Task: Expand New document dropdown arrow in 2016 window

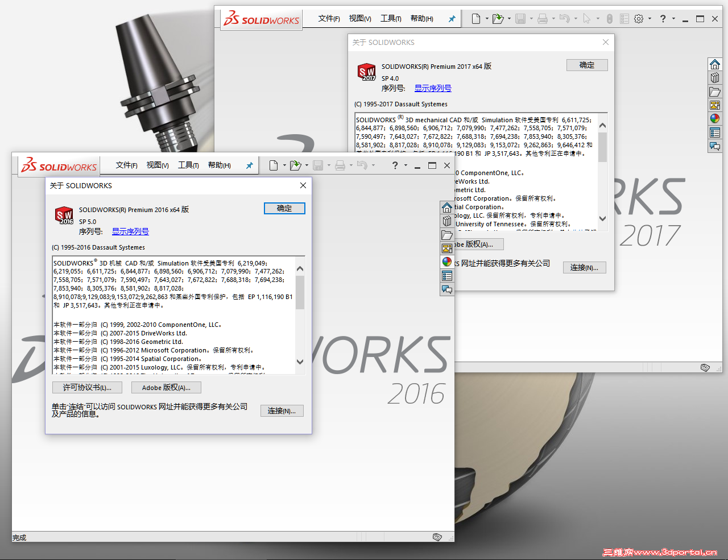Action: 284,165
